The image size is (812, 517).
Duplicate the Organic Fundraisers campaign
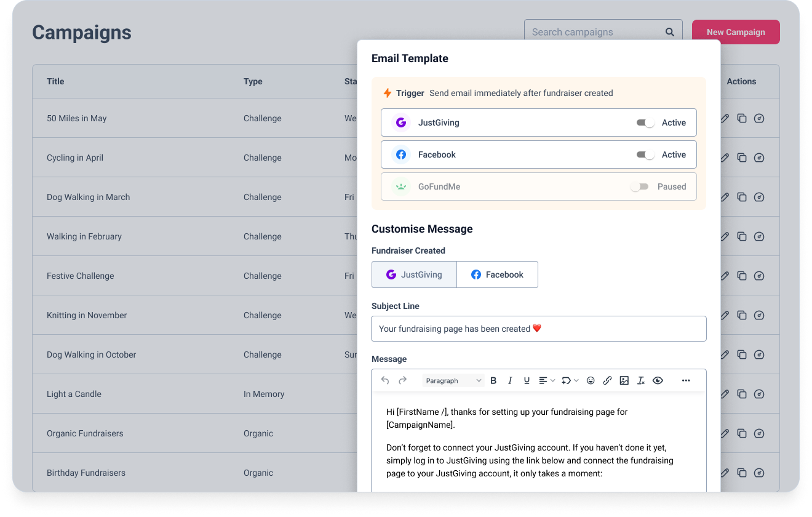coord(742,433)
